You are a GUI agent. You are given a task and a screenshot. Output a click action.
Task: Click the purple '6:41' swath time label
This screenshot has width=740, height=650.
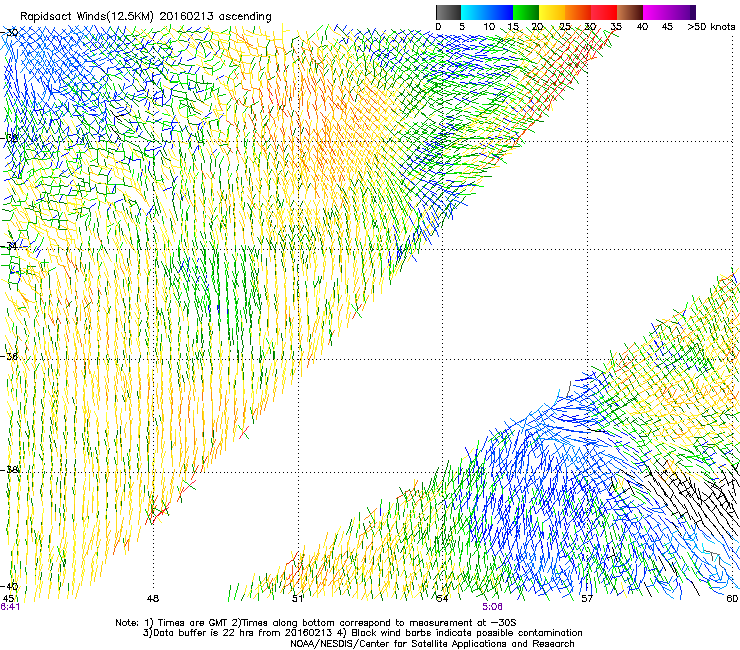(10, 607)
